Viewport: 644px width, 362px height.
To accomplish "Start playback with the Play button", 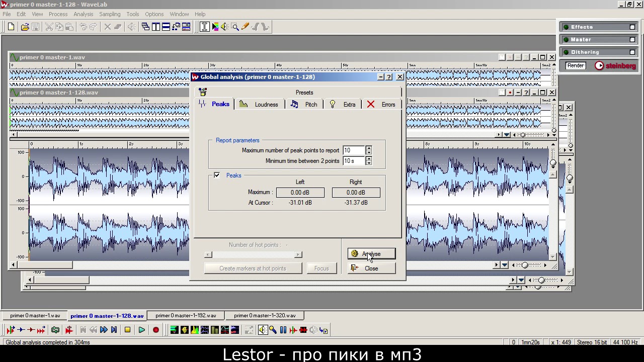I will 141,330.
